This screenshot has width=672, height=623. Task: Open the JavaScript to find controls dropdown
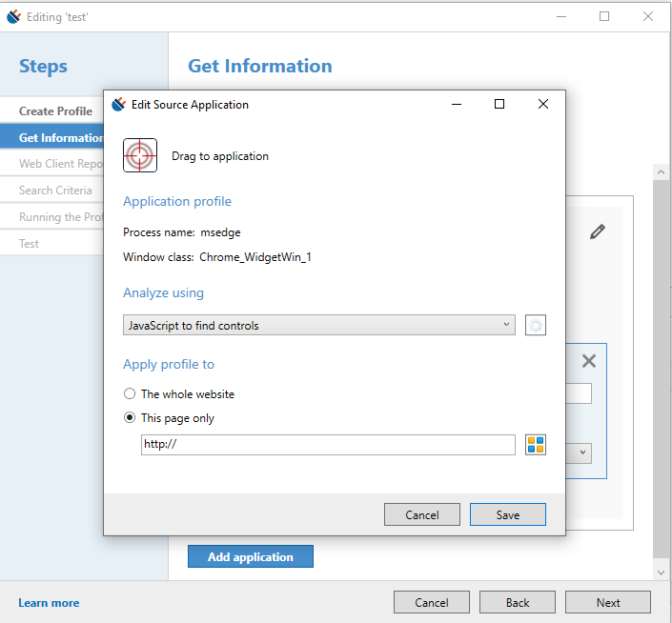coord(319,325)
